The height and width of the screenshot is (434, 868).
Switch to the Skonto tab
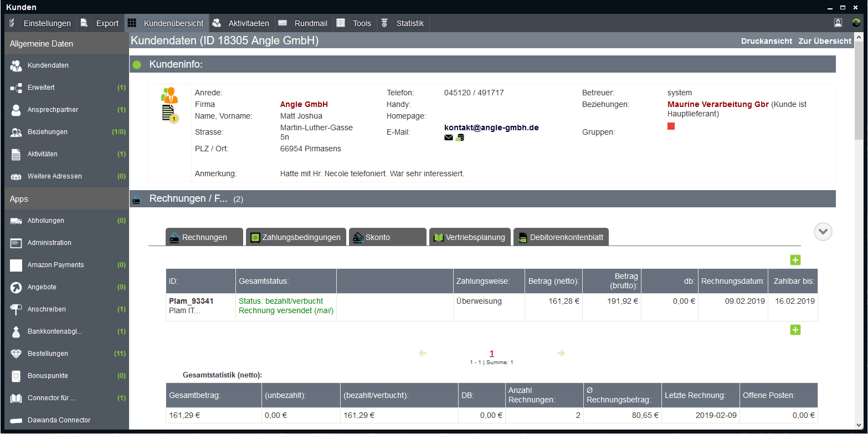click(x=388, y=237)
